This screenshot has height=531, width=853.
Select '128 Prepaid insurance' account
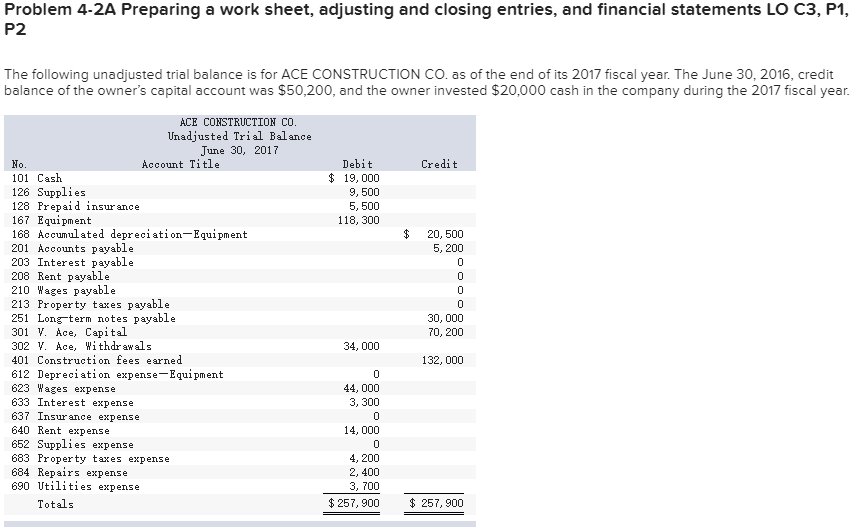coord(76,207)
